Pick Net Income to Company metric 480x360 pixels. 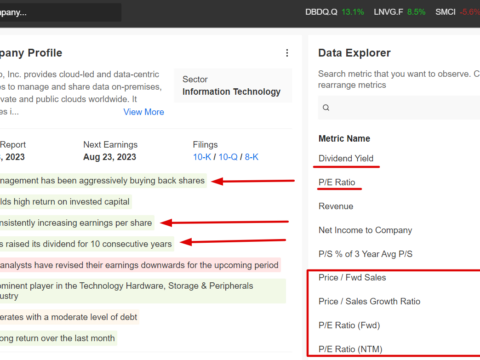(365, 230)
